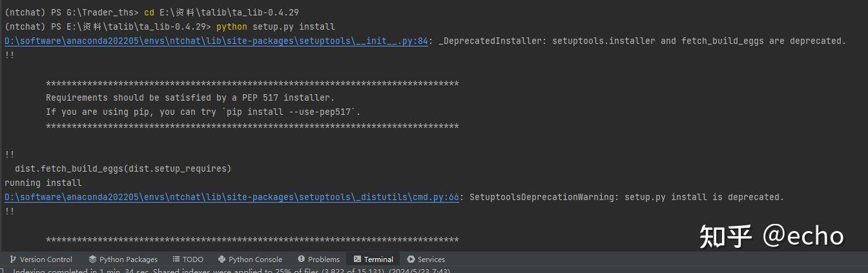Image resolution: width=868 pixels, height=273 pixels.
Task: Click the 知乎 @echo watermark
Action: coord(772,236)
